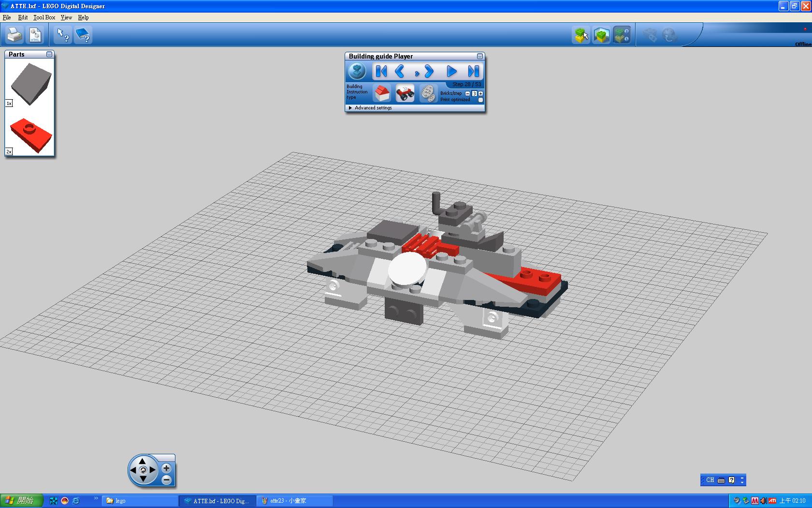812x508 pixels.
Task: Select the house building instruction type
Action: [x=382, y=92]
